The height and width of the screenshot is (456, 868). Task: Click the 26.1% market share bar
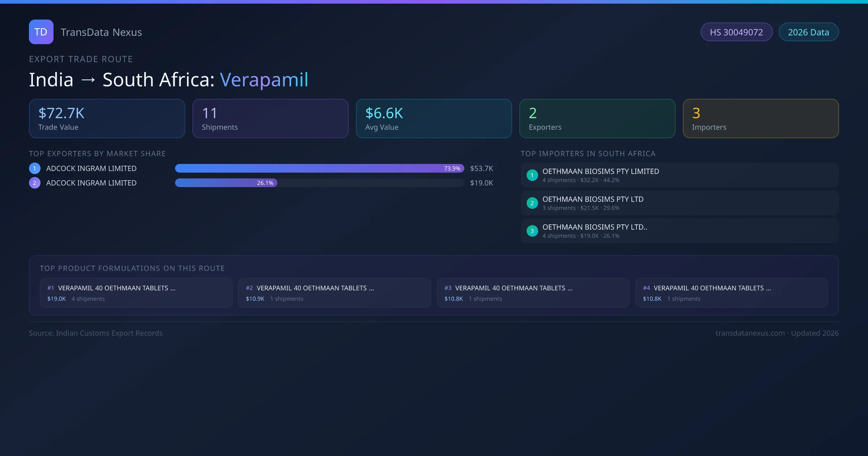coord(226,183)
